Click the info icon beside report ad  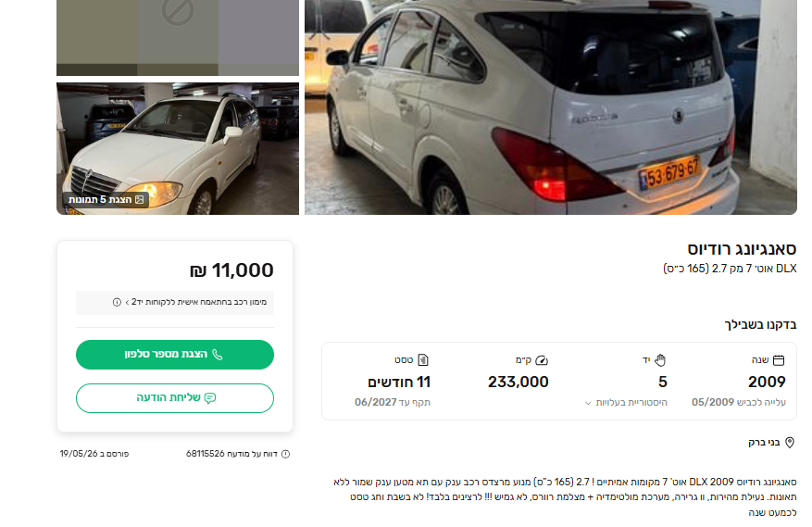285,454
